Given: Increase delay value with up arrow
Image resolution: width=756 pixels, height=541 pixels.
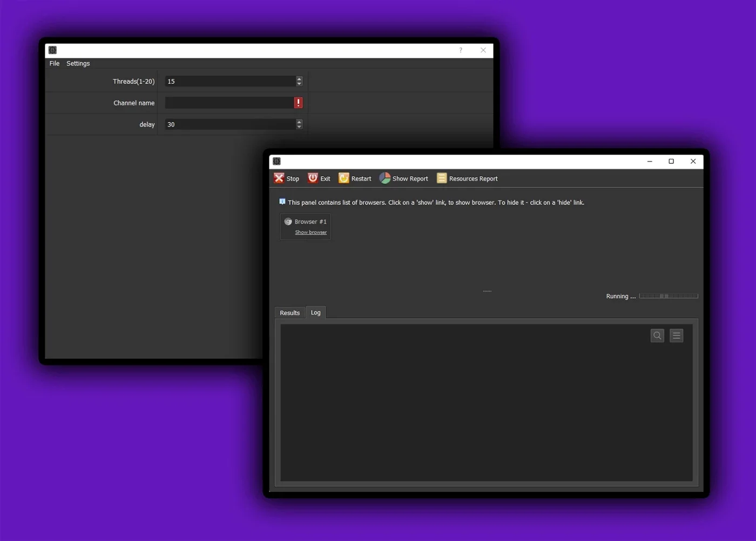Looking at the screenshot, I should [299, 122].
